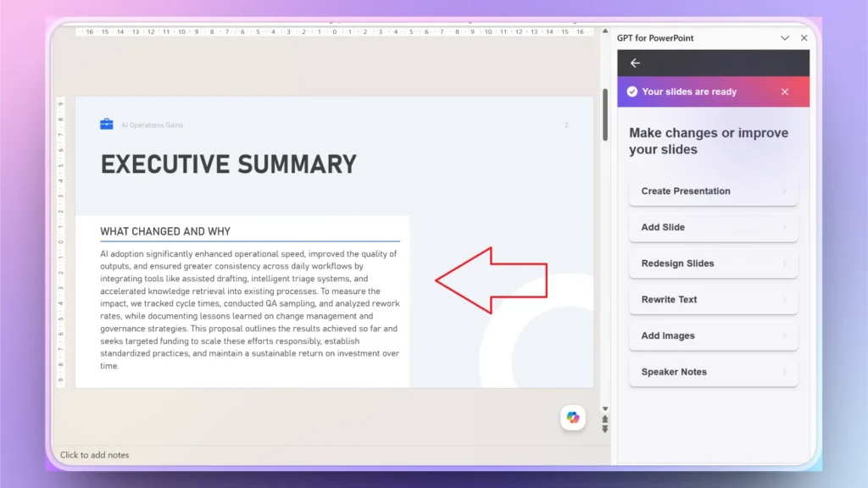868x488 pixels.
Task: Click the scroll down arrow of slide scrollbar
Action: click(605, 409)
